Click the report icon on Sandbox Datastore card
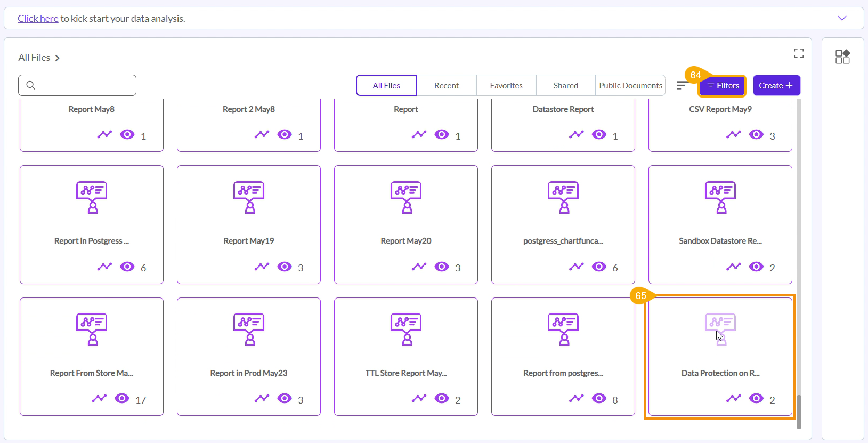 (x=720, y=197)
